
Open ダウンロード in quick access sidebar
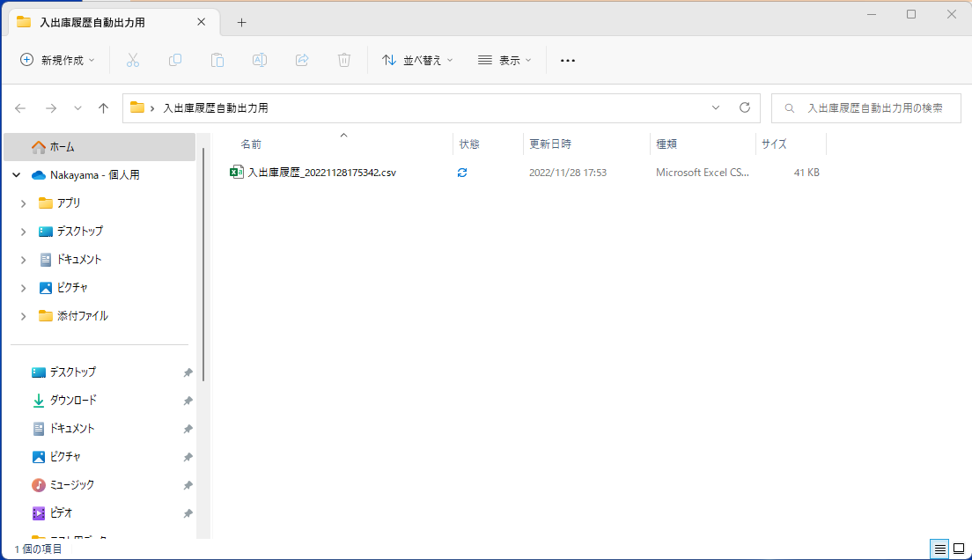[x=73, y=400]
